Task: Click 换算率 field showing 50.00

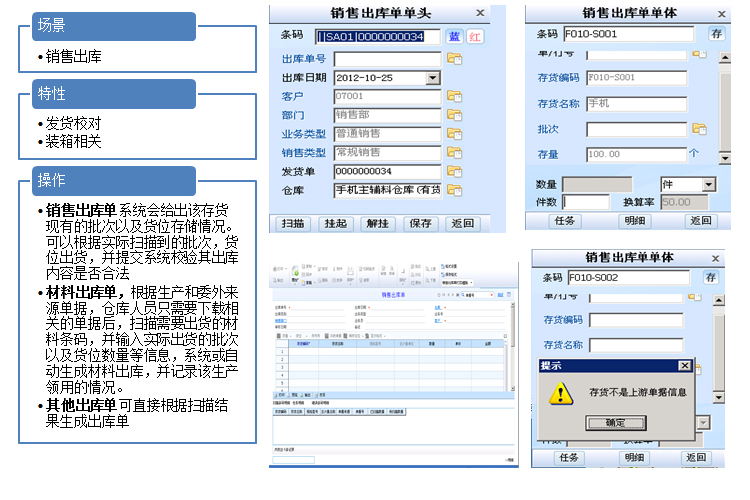Action: (x=684, y=202)
